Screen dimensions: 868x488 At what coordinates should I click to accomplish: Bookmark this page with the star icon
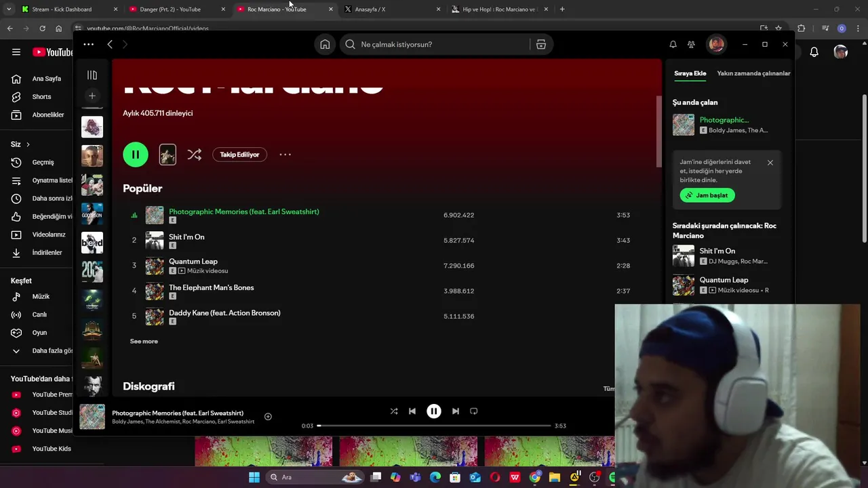click(x=778, y=28)
